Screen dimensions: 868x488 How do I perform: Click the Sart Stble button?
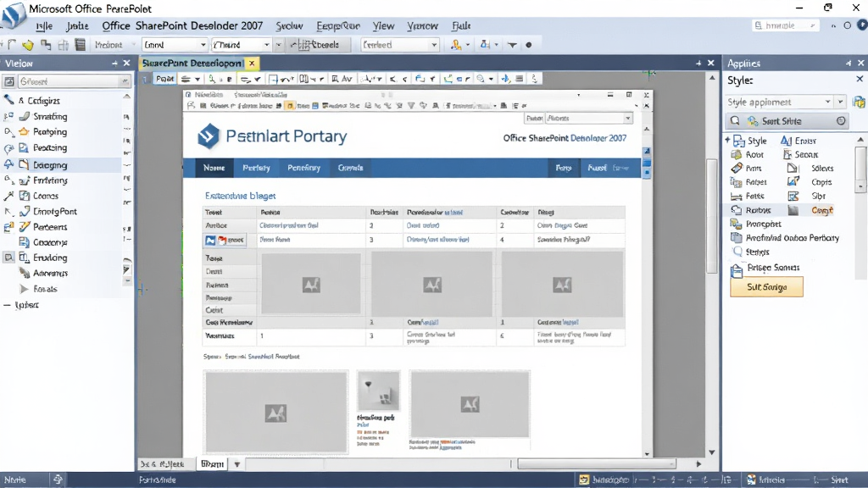[x=786, y=120]
